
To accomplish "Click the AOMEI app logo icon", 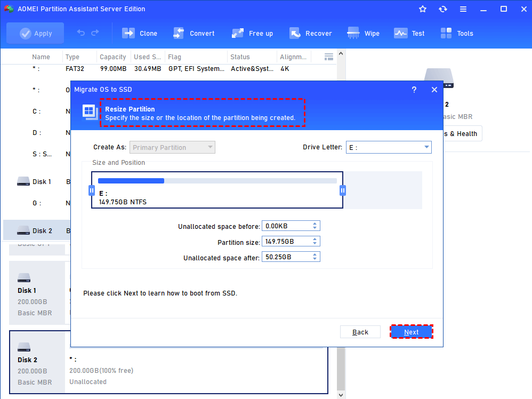I will (9, 9).
